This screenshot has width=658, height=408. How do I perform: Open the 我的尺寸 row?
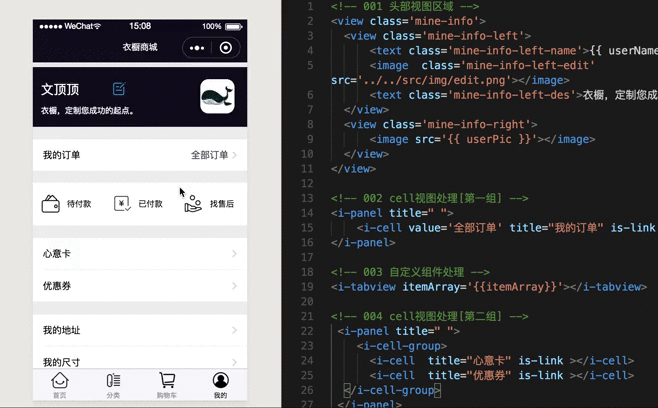[140, 358]
